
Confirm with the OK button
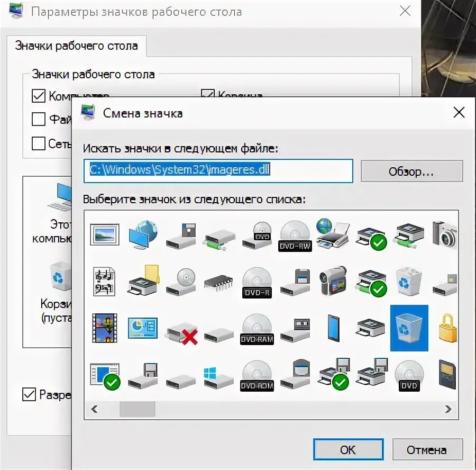[348, 449]
